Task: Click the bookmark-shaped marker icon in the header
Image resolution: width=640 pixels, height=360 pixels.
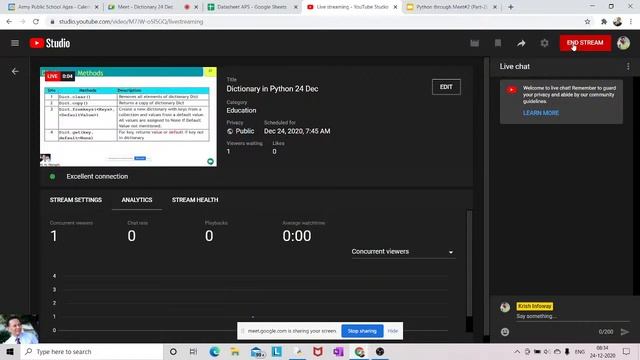Action: click(x=498, y=43)
